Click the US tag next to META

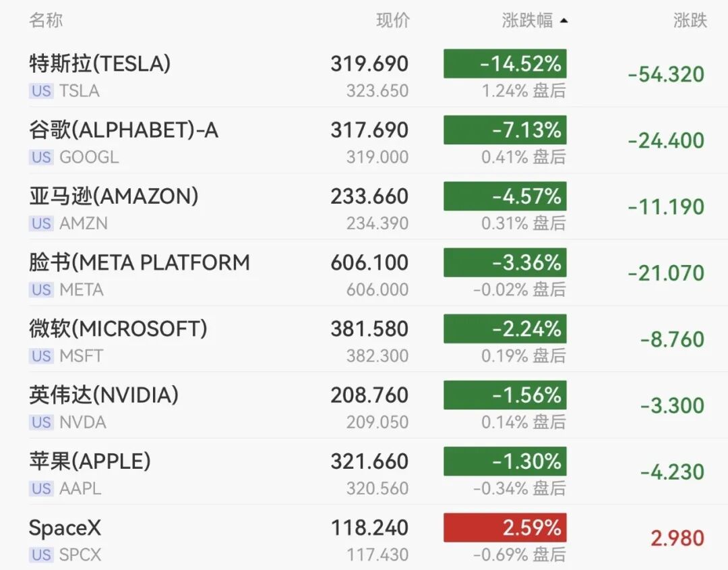click(x=41, y=290)
